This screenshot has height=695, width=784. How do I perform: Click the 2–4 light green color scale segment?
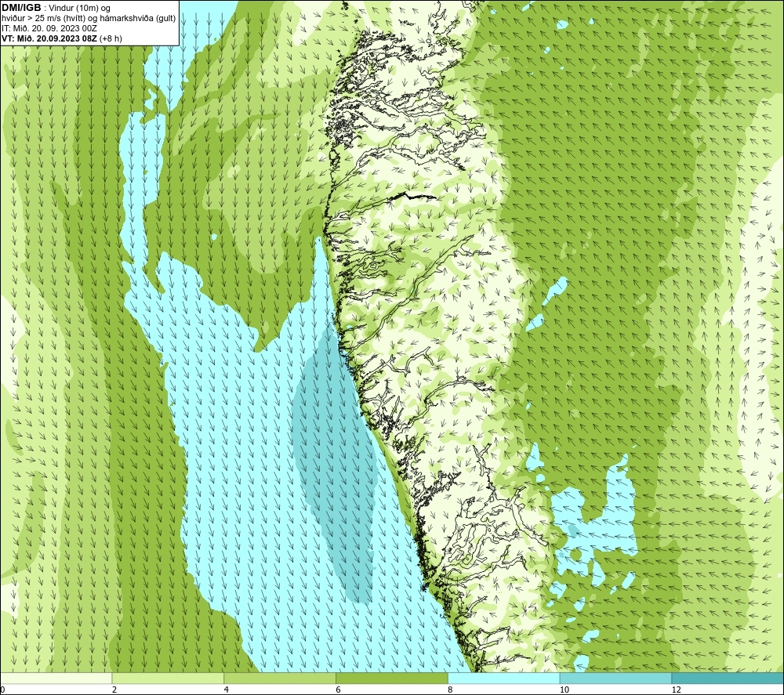pyautogui.click(x=168, y=678)
